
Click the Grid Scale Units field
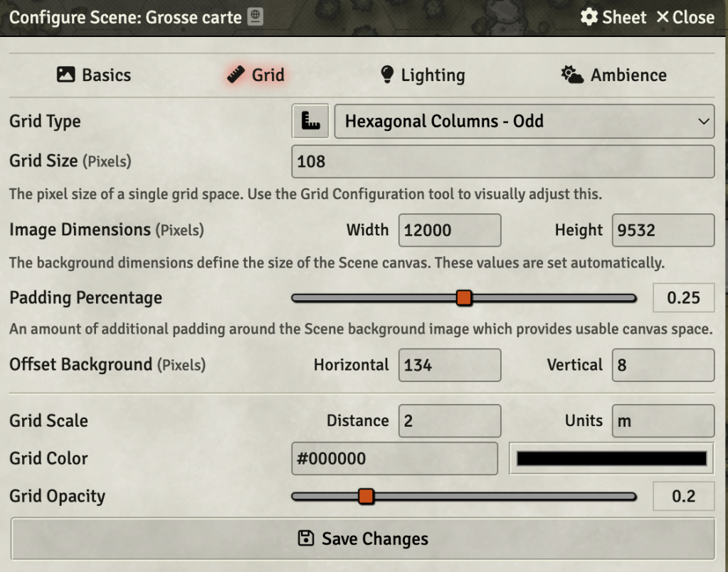(663, 420)
